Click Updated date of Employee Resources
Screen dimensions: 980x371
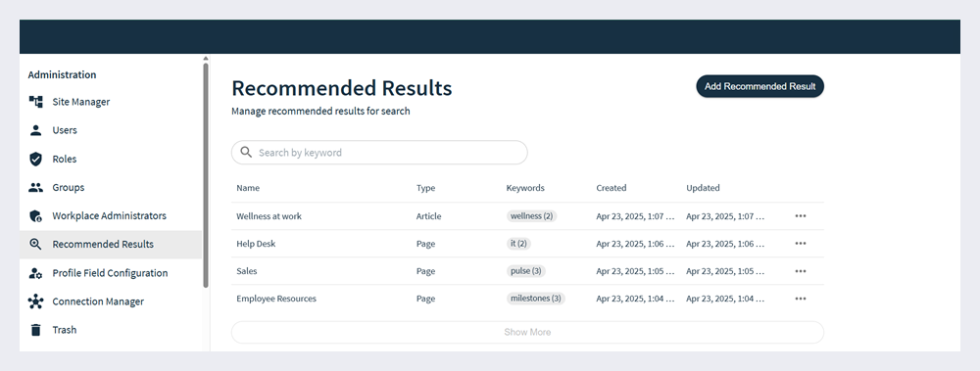click(725, 299)
